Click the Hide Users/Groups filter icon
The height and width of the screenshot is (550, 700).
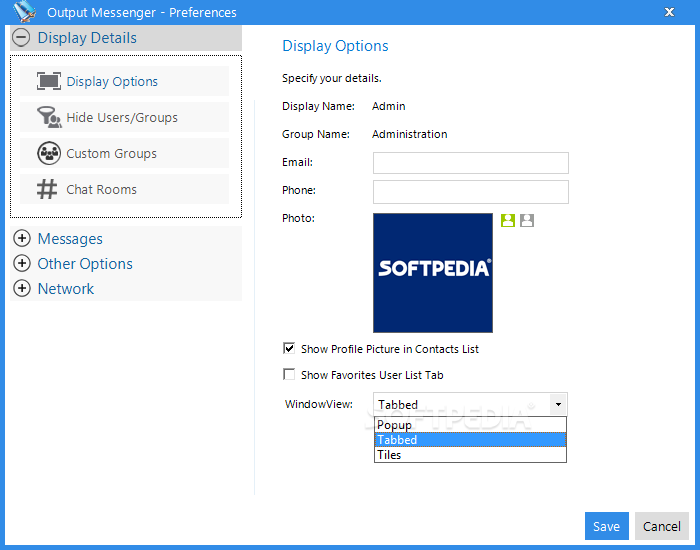(48, 118)
